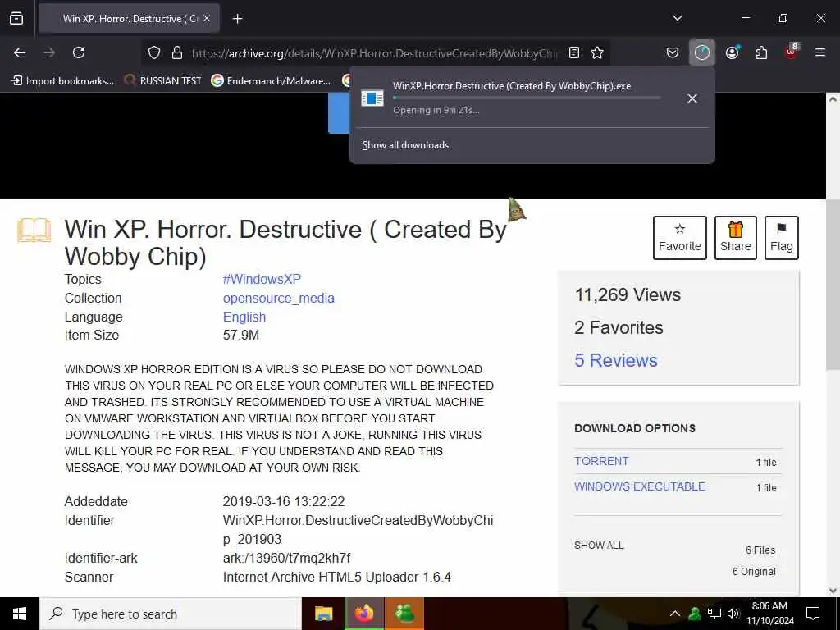
Task: Download via TORRENT option
Action: [601, 461]
